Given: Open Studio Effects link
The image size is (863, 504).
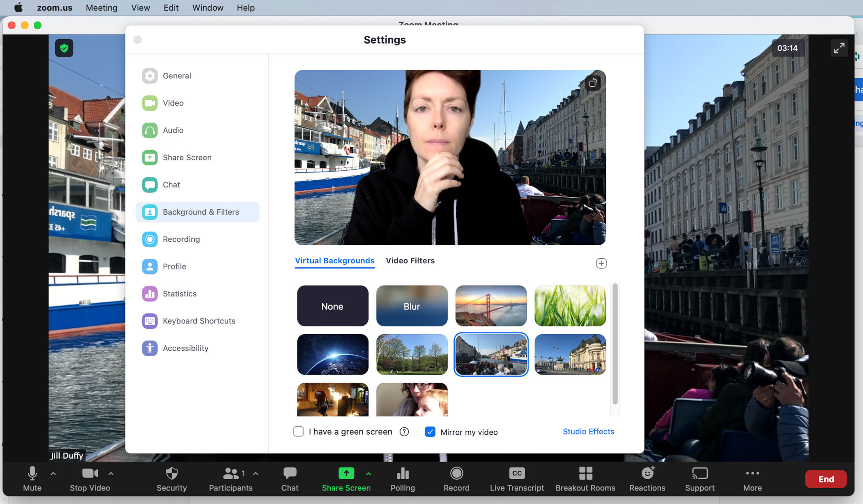Looking at the screenshot, I should tap(588, 431).
